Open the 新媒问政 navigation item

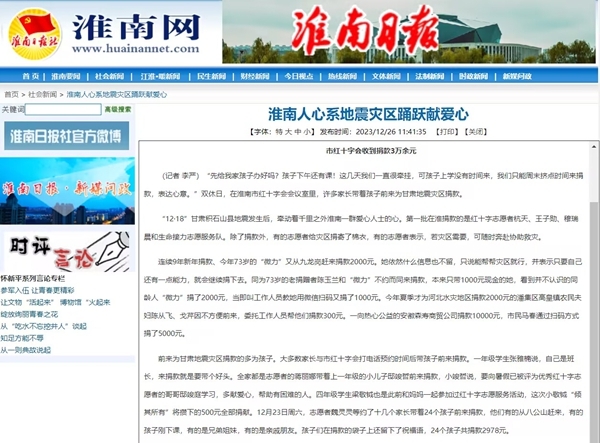[x=517, y=76]
